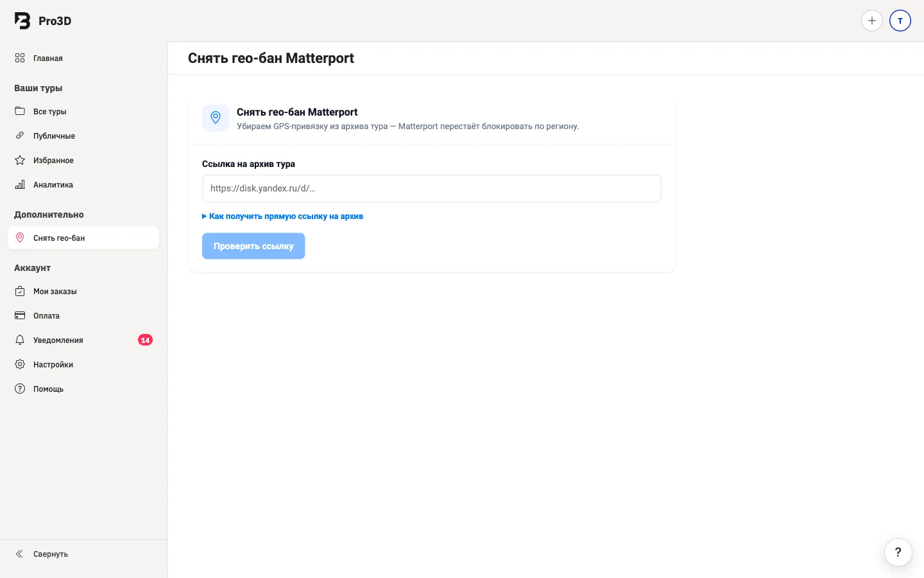Screen dimensions: 924x578
Task: Click the Помощь question mark icon
Action: 20,389
